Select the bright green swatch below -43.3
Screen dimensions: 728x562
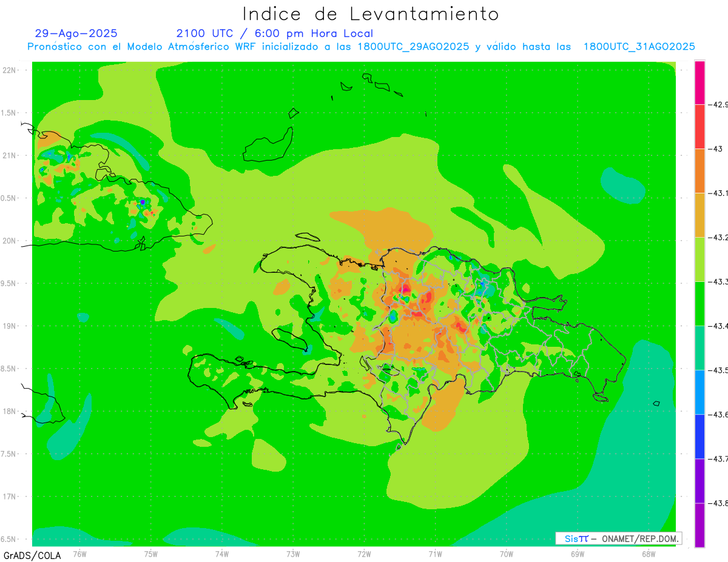699,304
